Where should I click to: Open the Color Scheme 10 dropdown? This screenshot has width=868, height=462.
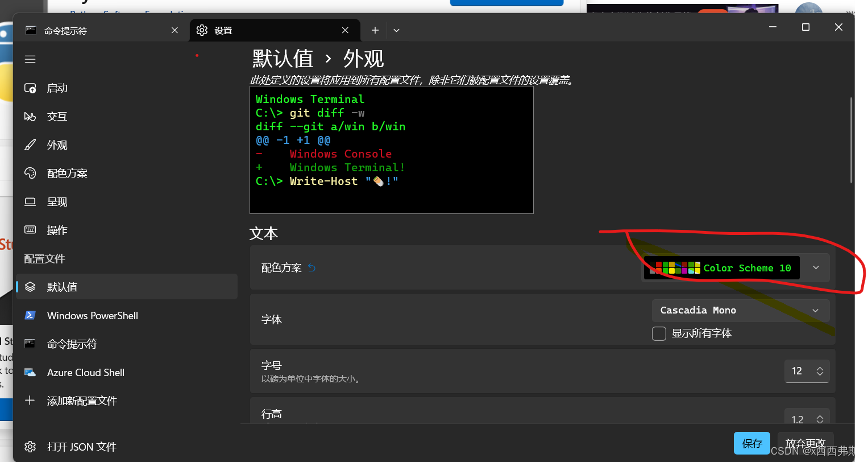tap(736, 268)
